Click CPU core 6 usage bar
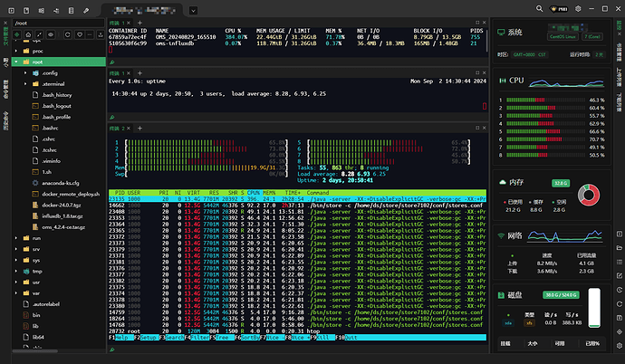 click(x=545, y=139)
